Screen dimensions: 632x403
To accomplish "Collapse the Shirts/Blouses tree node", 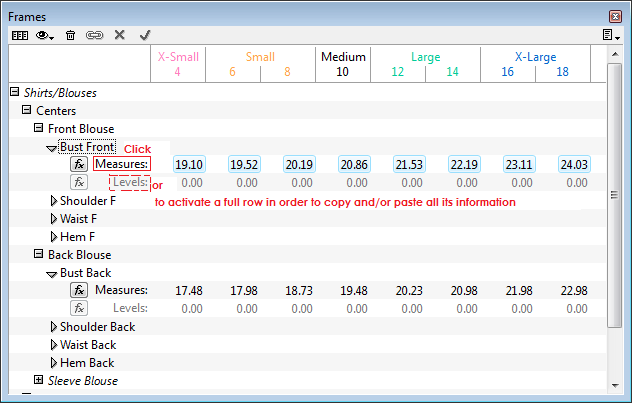I will click(15, 93).
